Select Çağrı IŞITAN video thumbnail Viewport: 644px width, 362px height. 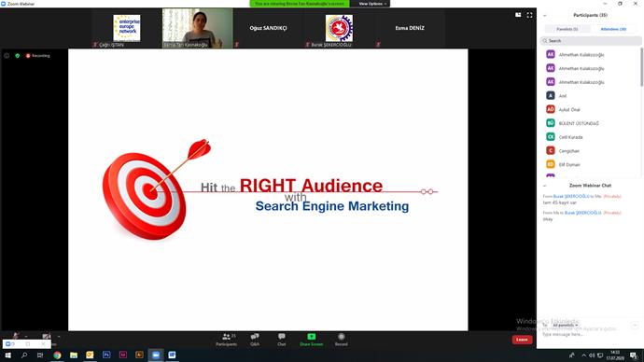click(127, 28)
